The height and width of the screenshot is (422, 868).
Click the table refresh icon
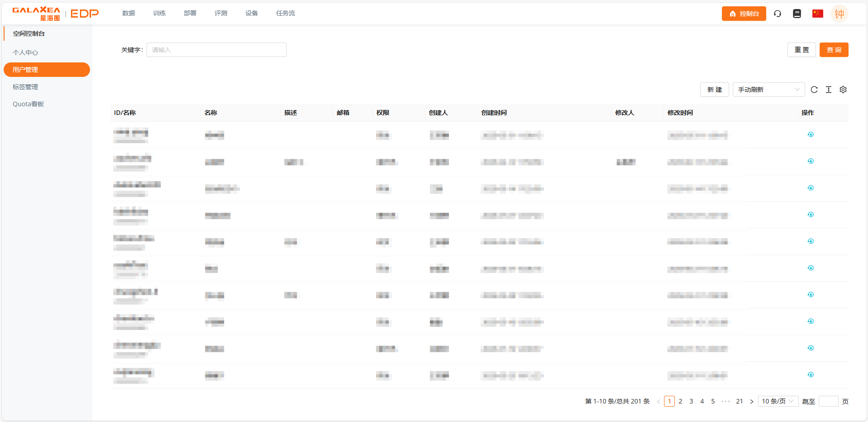coord(814,90)
